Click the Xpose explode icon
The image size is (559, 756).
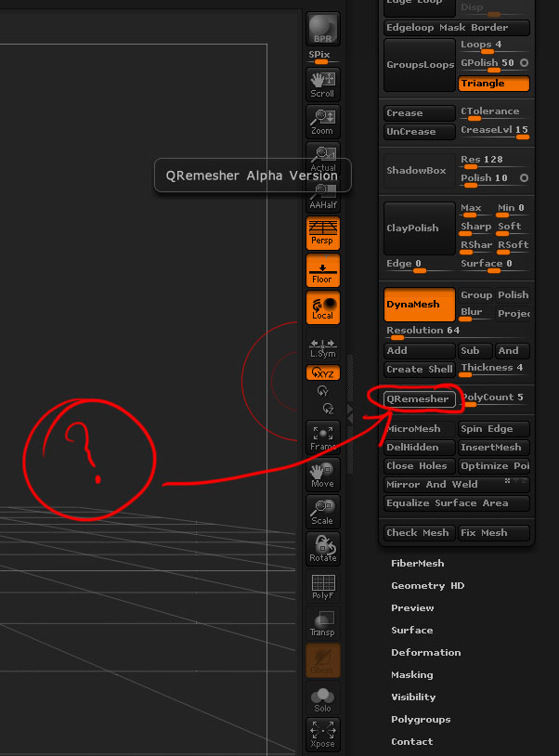323,735
